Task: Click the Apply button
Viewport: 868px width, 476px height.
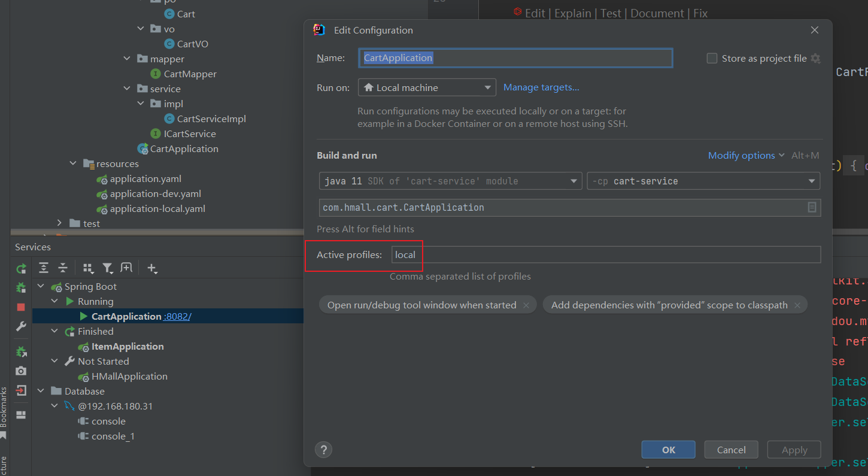Action: (x=794, y=450)
